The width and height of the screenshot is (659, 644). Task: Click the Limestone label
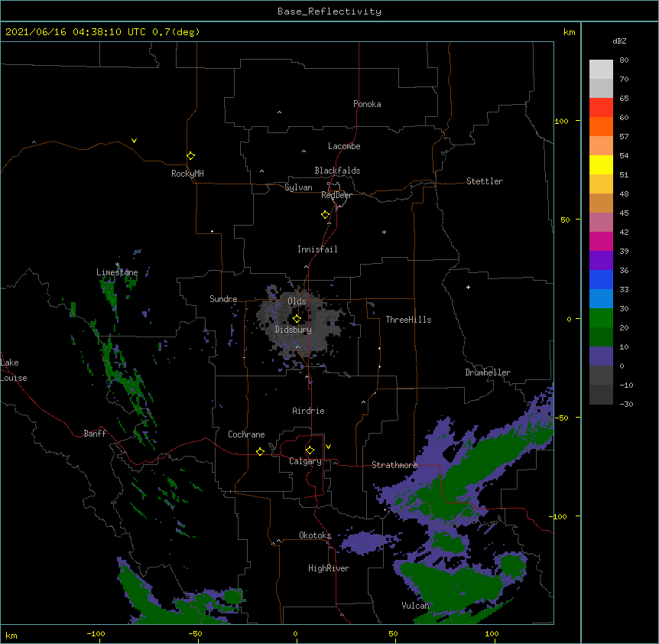(117, 272)
